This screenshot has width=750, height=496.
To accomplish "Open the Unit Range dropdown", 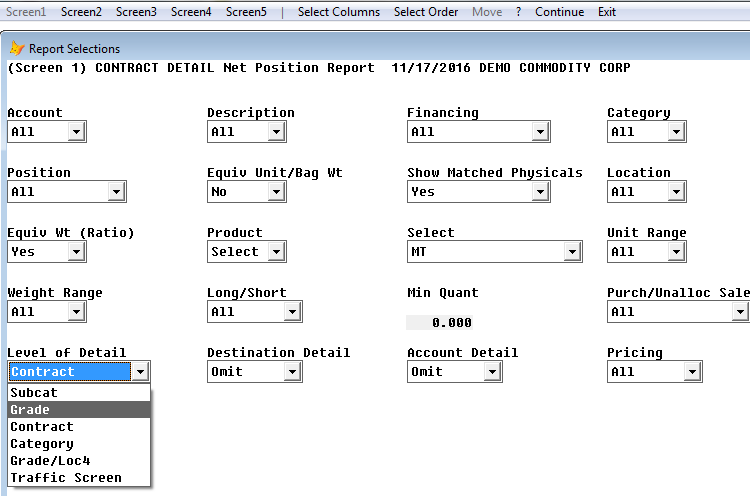I will (676, 252).
